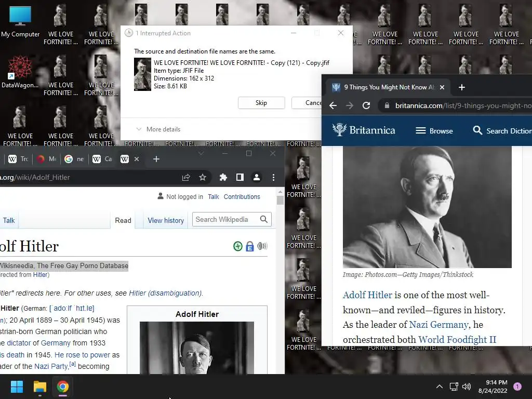Open the Chrome extensions puzzle icon

click(x=223, y=178)
